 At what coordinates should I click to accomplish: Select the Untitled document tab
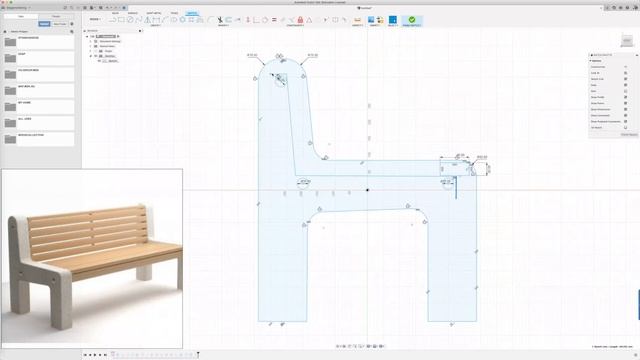pos(364,8)
